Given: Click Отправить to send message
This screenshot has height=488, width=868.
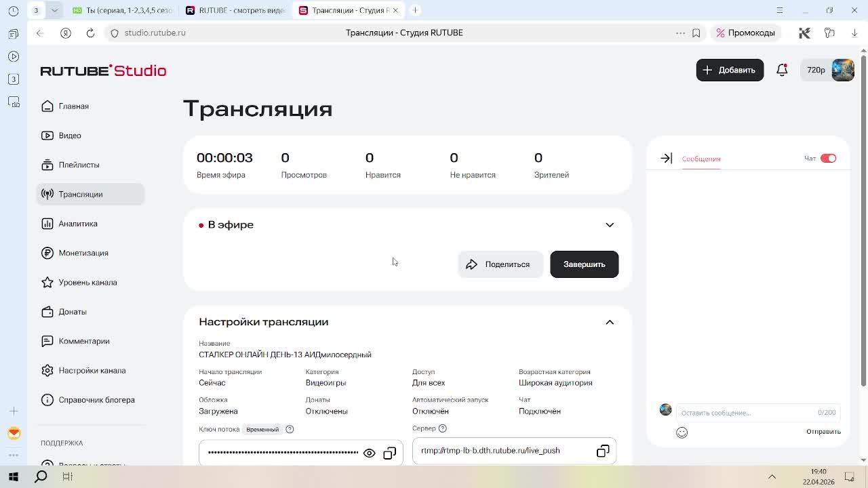Looking at the screenshot, I should 823,432.
